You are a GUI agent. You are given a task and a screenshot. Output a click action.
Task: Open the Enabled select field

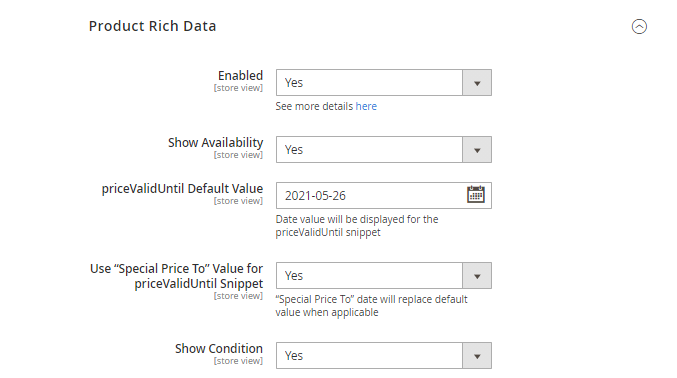(x=384, y=83)
